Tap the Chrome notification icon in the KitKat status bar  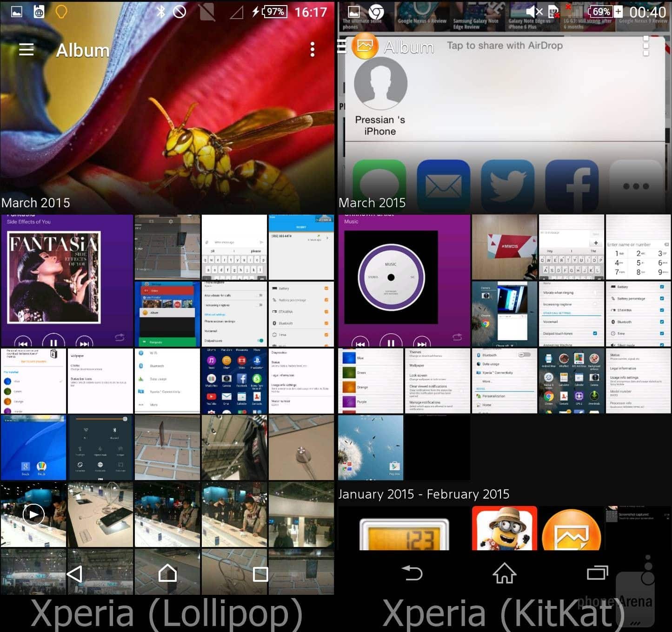point(376,12)
